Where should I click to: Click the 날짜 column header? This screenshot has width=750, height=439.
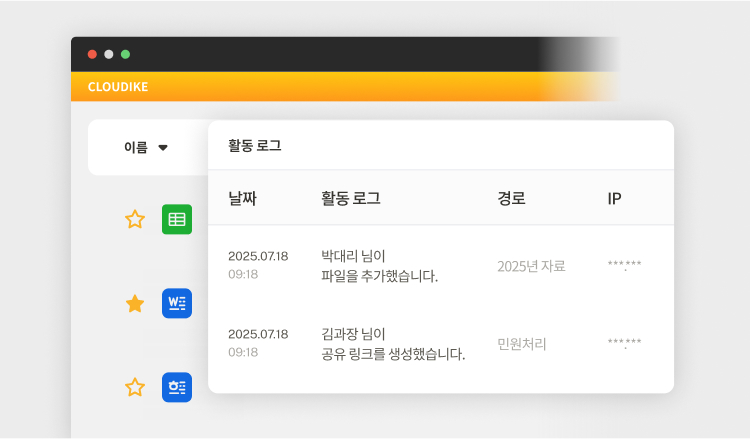click(x=243, y=198)
